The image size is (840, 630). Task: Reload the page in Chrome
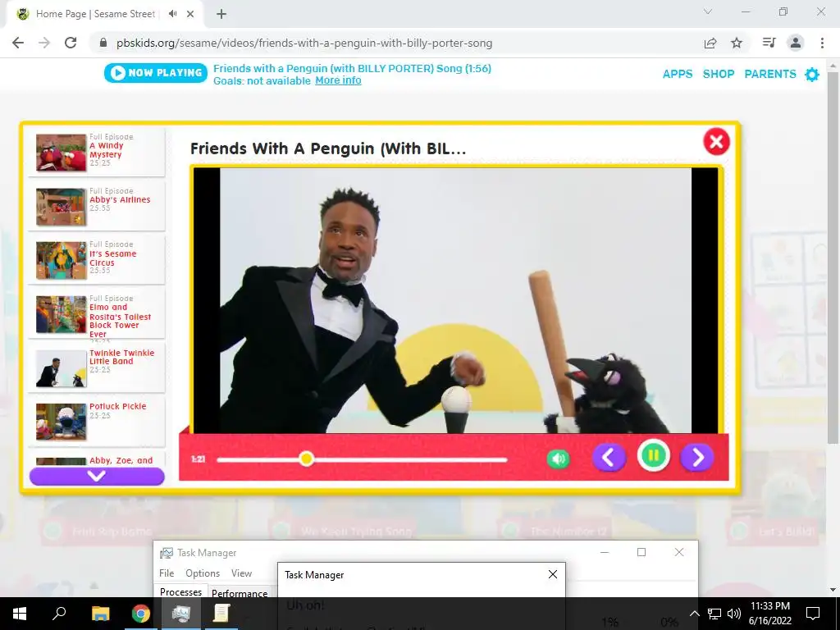click(x=71, y=43)
